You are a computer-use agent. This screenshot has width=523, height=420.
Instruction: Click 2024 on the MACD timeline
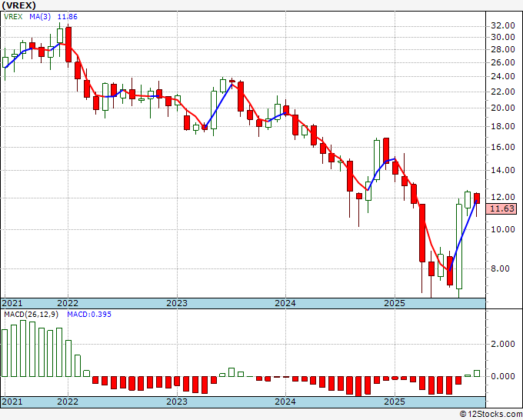tap(285, 402)
